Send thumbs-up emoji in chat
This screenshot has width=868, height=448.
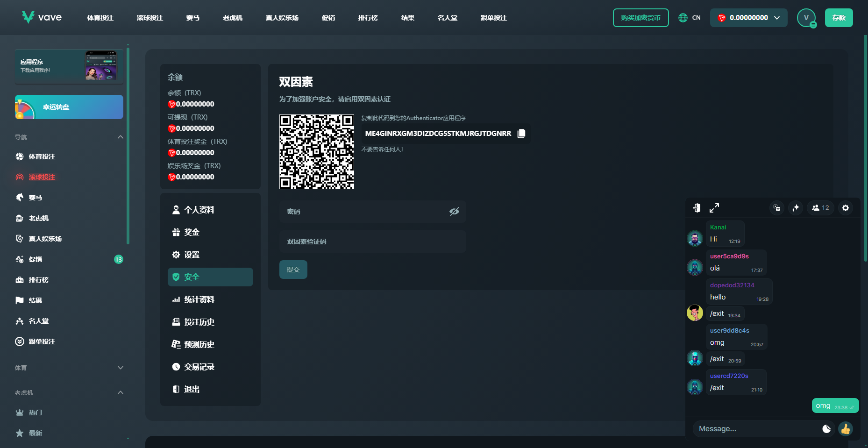(x=846, y=429)
